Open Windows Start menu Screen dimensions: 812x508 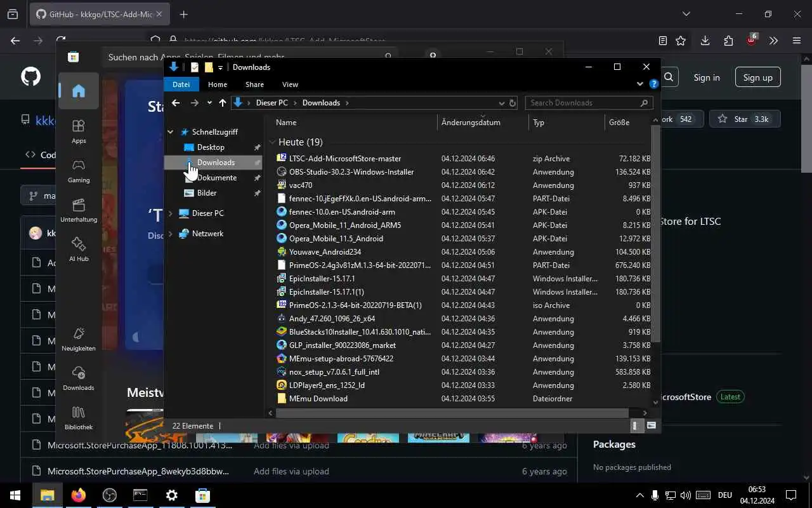point(15,495)
